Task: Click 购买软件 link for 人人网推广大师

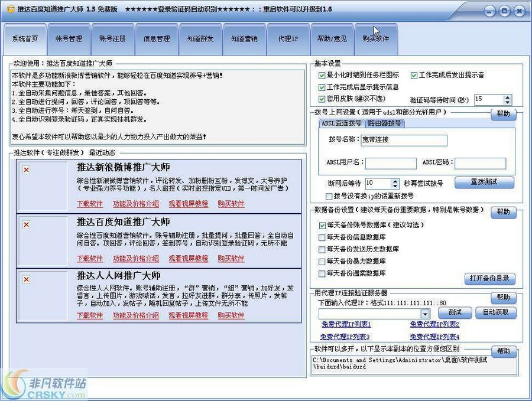Action: pos(231,315)
